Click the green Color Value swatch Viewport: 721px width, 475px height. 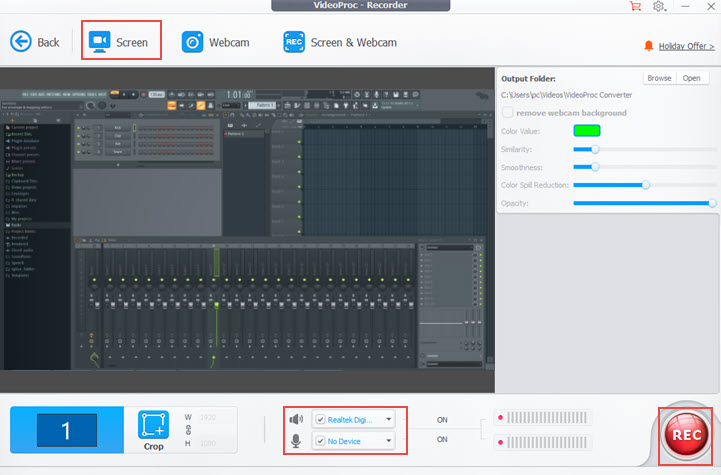click(x=586, y=131)
